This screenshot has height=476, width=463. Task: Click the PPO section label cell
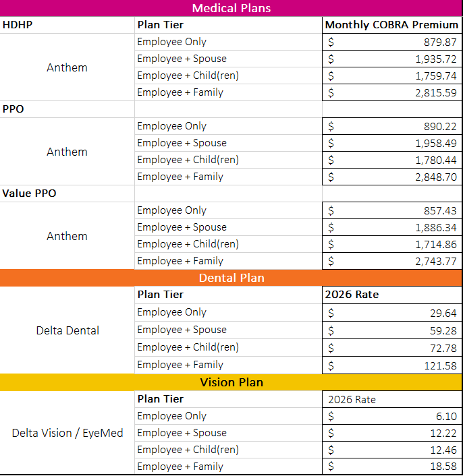(67, 109)
